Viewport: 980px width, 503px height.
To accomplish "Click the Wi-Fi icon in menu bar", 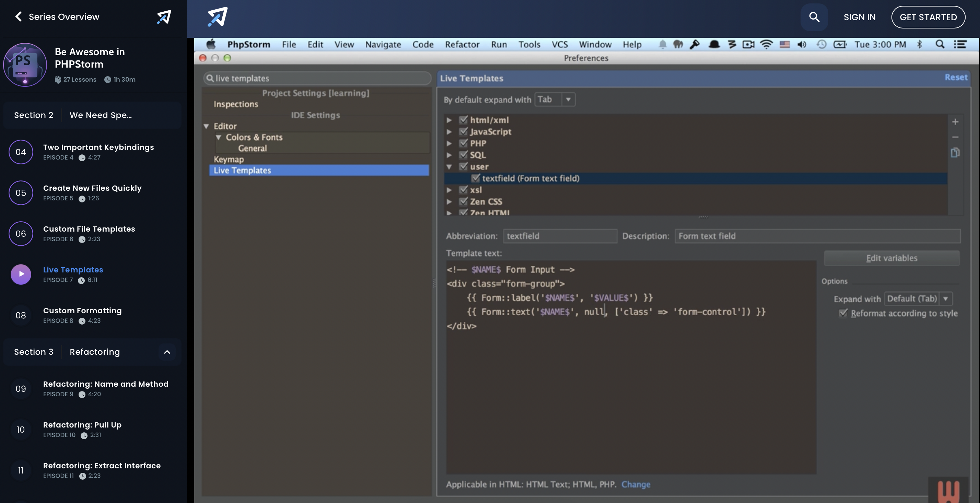I will pyautogui.click(x=766, y=45).
